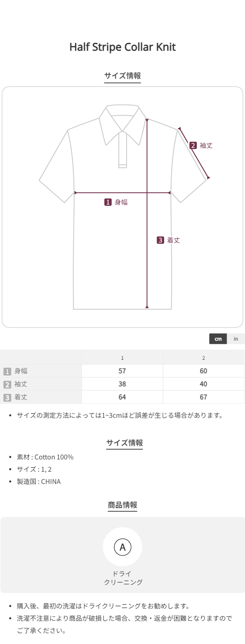Click the 素材 Cotton 100% line
The height and width of the screenshot is (644, 245).
[45, 457]
